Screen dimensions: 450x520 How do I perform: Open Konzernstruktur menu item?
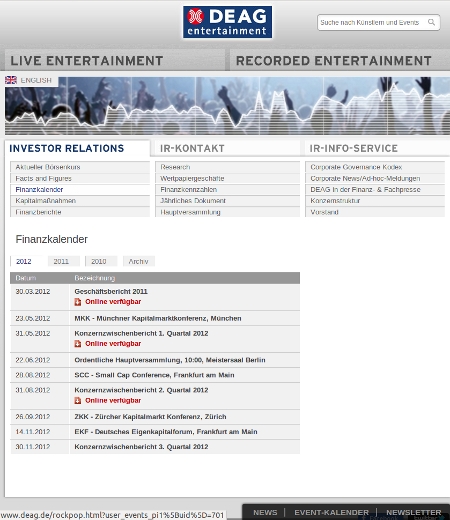click(375, 201)
